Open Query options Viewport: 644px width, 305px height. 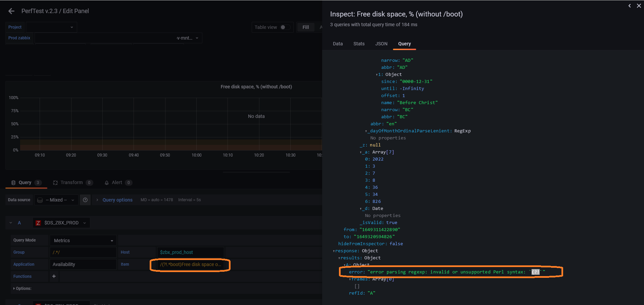point(117,200)
